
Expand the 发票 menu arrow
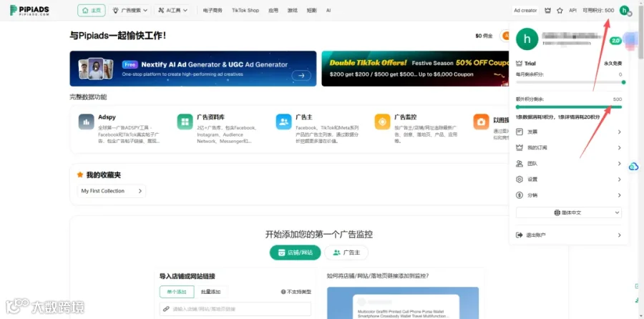coord(620,132)
